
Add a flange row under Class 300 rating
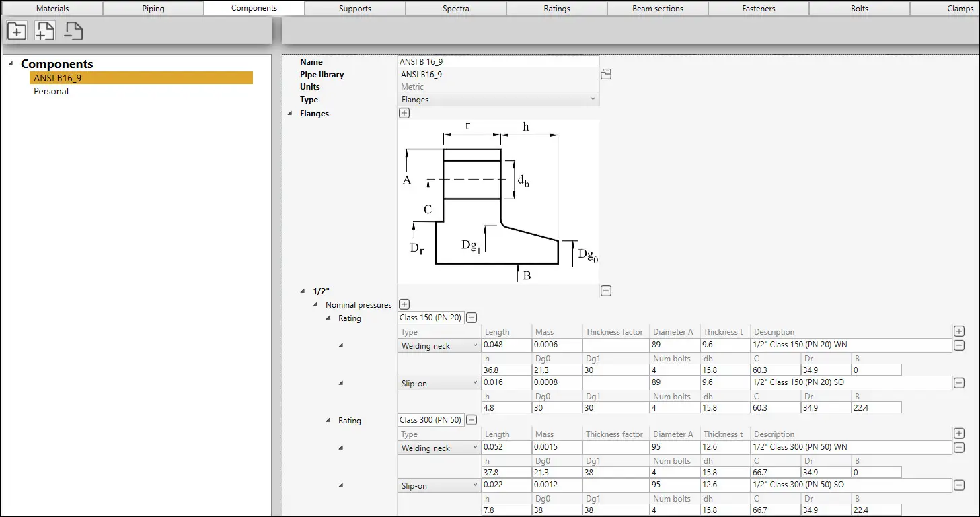click(x=959, y=434)
